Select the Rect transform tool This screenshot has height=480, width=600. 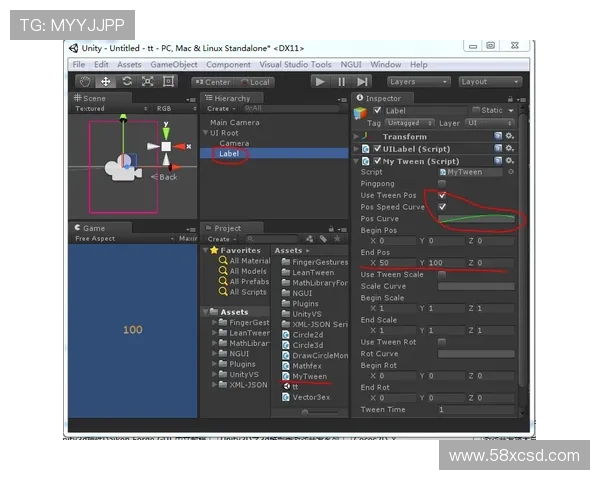[x=168, y=82]
